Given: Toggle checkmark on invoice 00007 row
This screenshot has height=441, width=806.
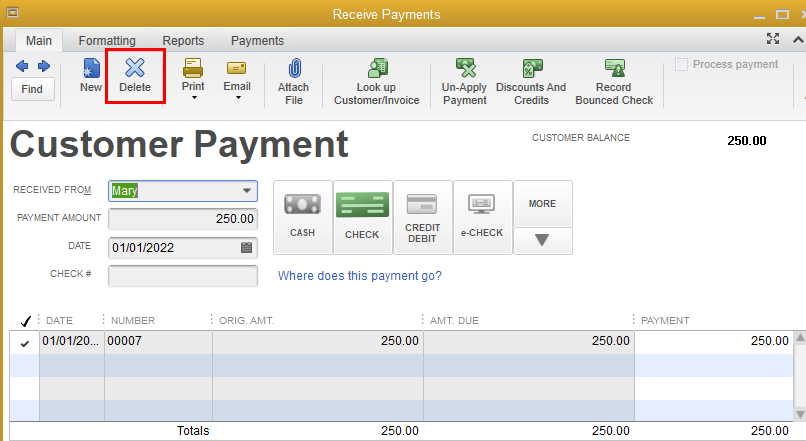Looking at the screenshot, I should point(24,342).
